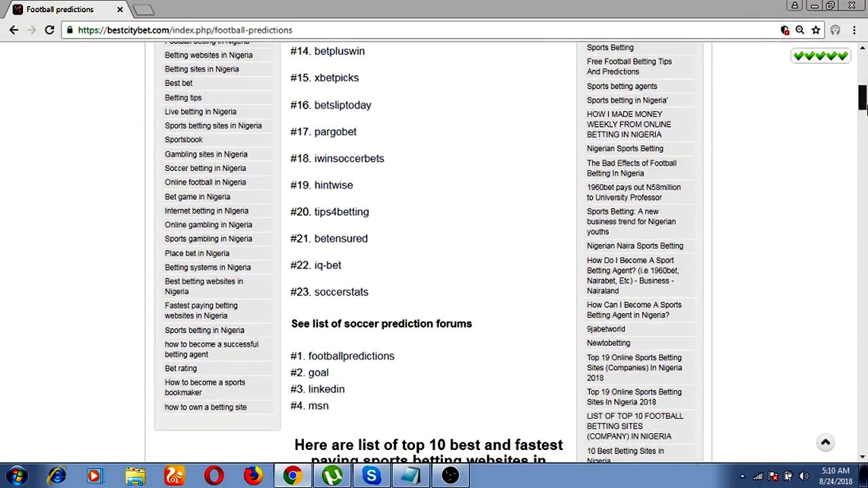Bookmark this page with the star icon

click(816, 30)
